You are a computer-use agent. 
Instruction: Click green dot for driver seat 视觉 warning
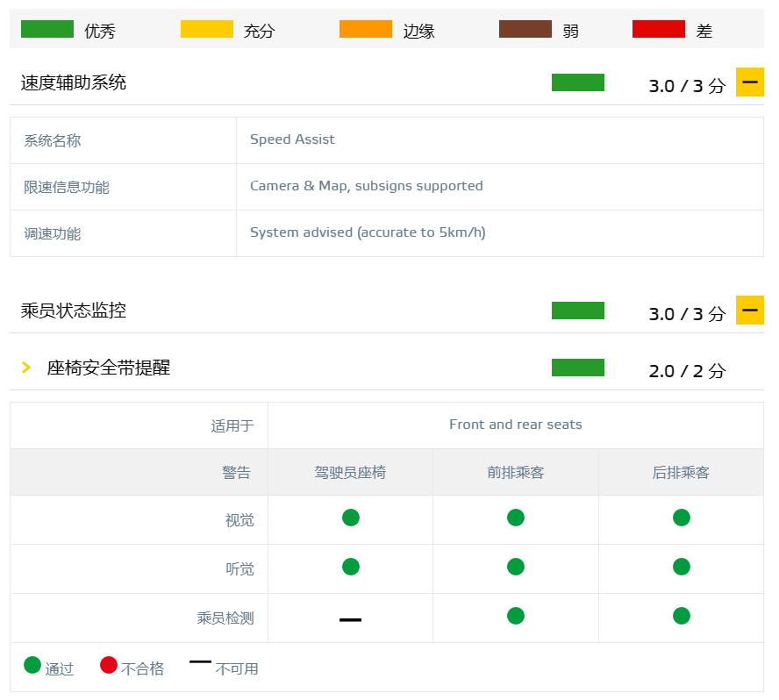[351, 518]
